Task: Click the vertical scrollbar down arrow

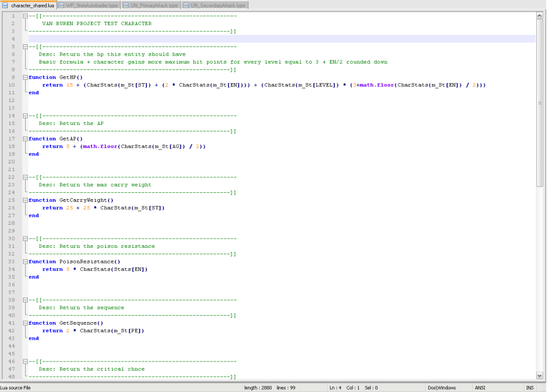Action: [x=540, y=375]
